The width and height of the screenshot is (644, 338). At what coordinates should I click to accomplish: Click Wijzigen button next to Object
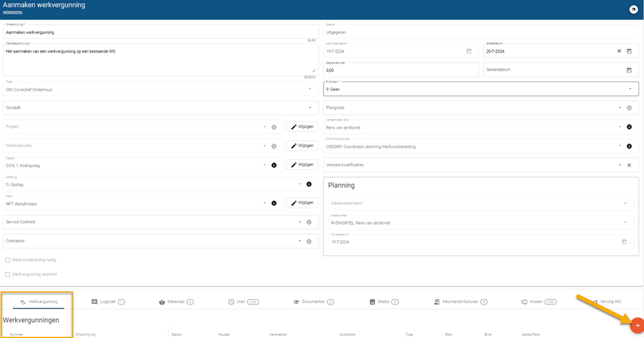pyautogui.click(x=301, y=165)
